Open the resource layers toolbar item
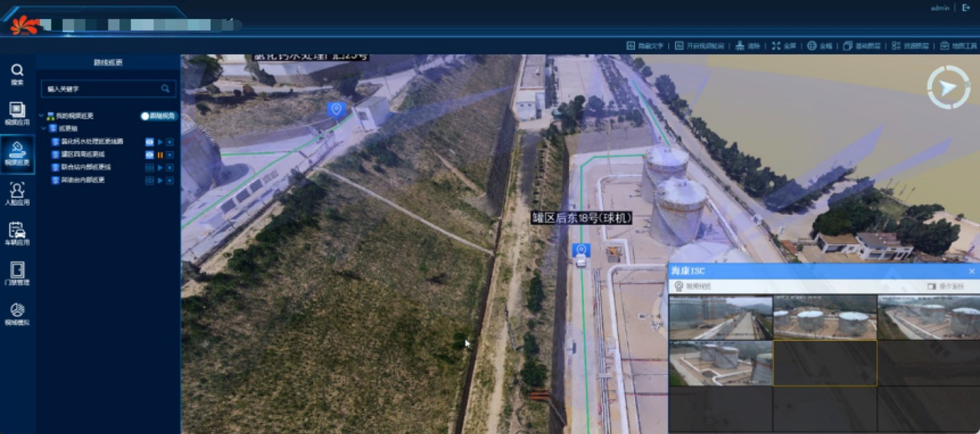 (910, 46)
